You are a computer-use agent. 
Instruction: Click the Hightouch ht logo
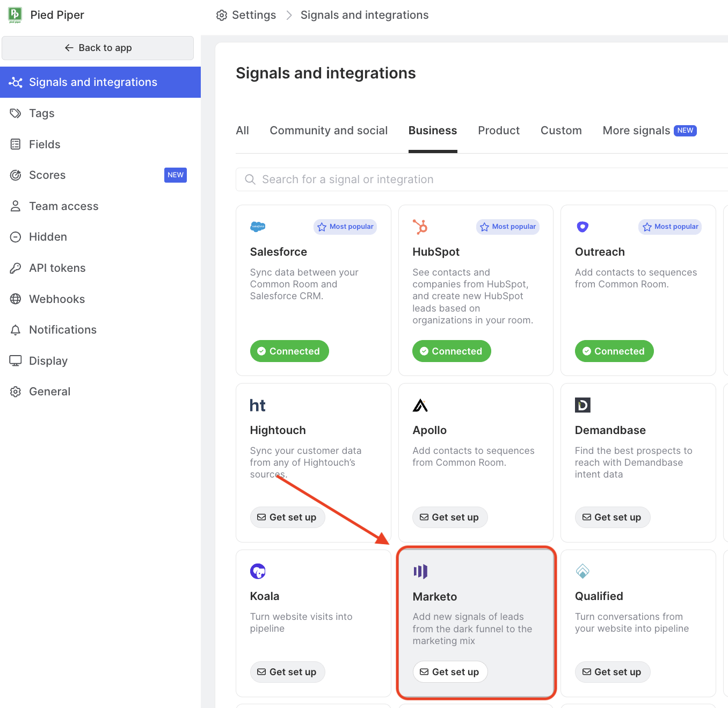click(258, 406)
